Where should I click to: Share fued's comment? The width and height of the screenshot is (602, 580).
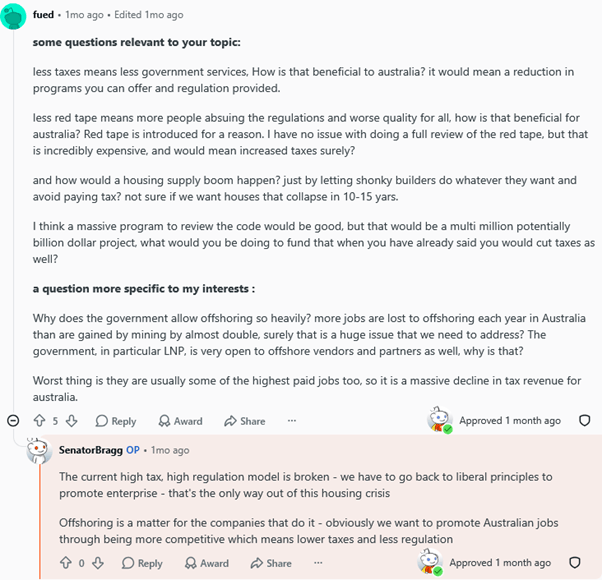click(x=245, y=421)
